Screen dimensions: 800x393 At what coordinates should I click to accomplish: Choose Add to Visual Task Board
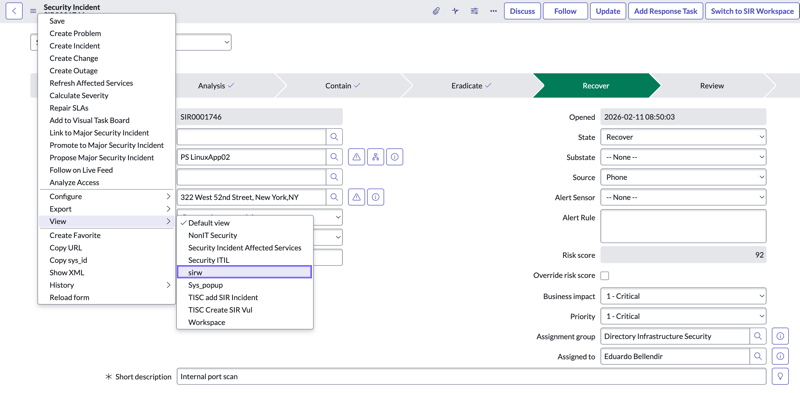pyautogui.click(x=107, y=120)
